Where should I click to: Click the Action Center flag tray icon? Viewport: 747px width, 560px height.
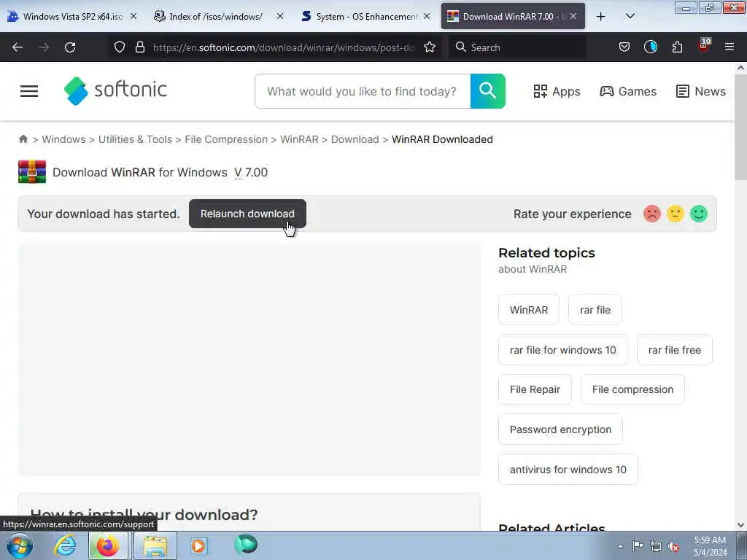(x=638, y=546)
